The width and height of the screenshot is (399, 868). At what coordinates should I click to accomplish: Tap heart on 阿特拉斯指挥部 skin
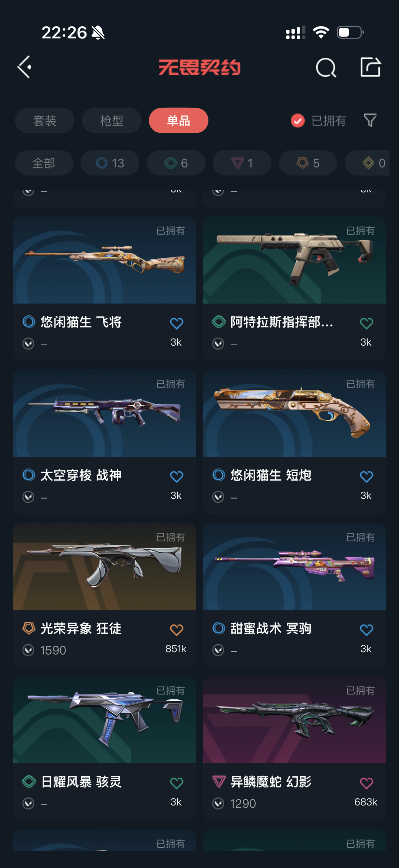tap(366, 323)
